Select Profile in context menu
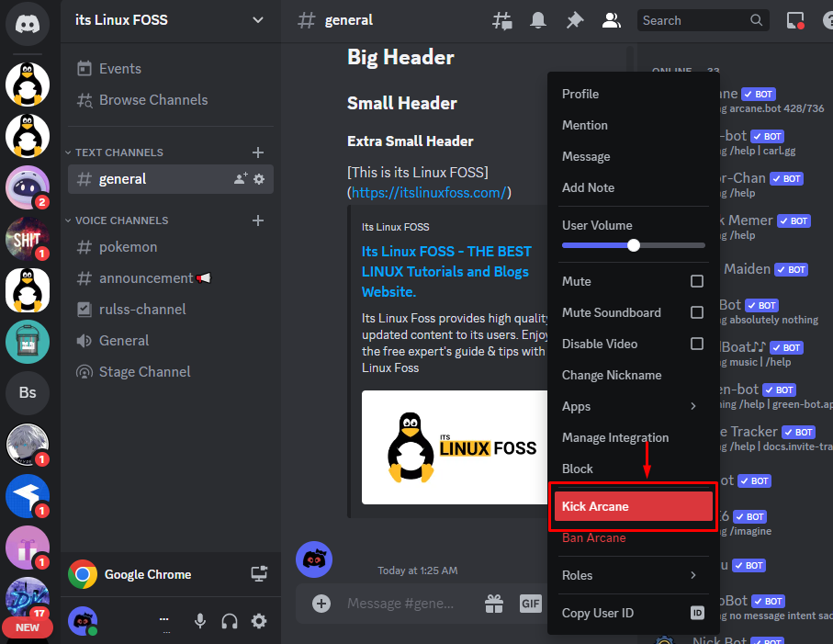The image size is (833, 644). pos(632,94)
